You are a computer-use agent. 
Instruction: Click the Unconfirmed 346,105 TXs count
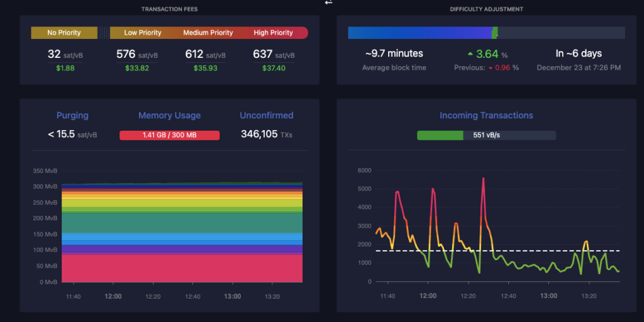coord(266,134)
